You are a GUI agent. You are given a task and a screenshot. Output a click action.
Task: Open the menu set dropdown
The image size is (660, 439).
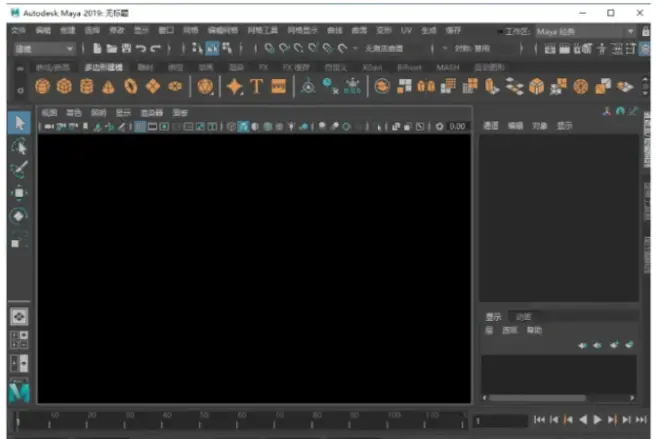43,48
